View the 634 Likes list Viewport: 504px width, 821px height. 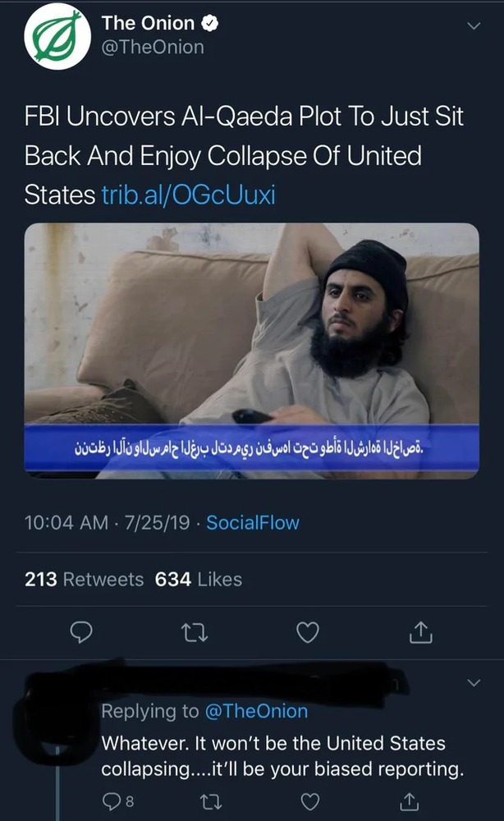[x=199, y=580]
